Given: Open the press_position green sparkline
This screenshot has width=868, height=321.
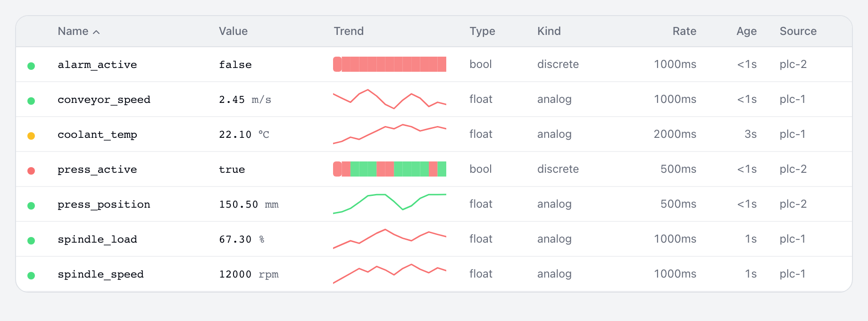Looking at the screenshot, I should 390,204.
